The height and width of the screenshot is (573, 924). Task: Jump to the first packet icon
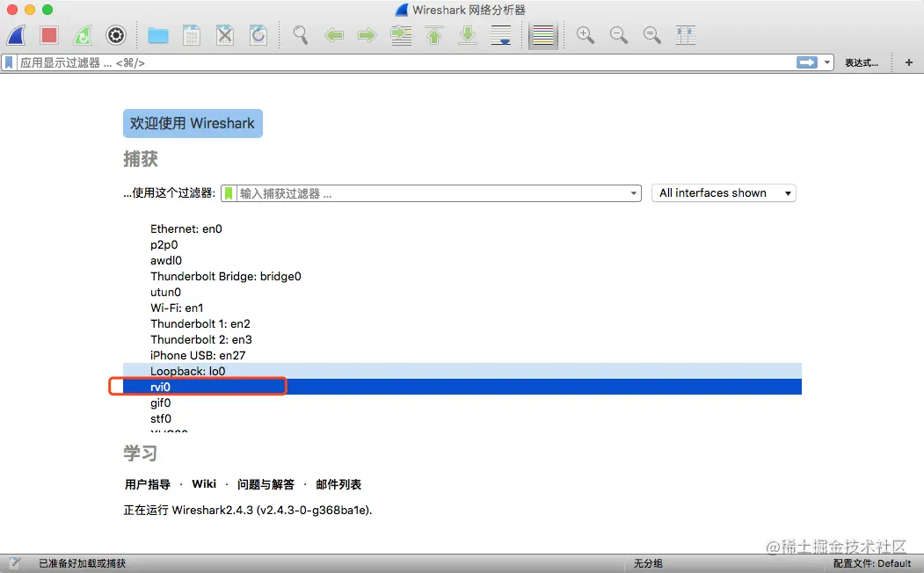(x=434, y=35)
